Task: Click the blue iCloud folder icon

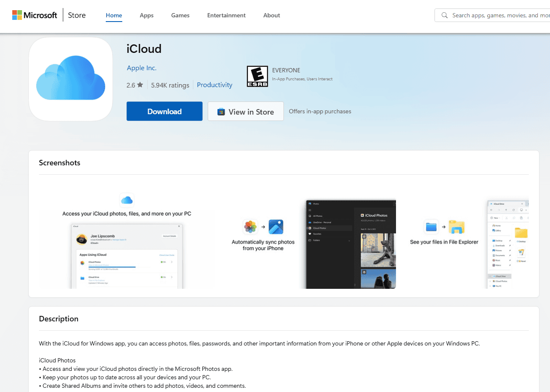Action: pos(431,227)
